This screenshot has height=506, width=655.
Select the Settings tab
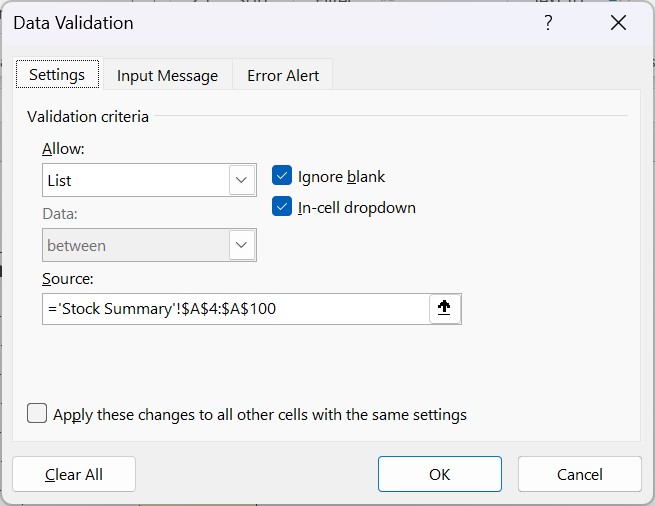click(x=57, y=75)
